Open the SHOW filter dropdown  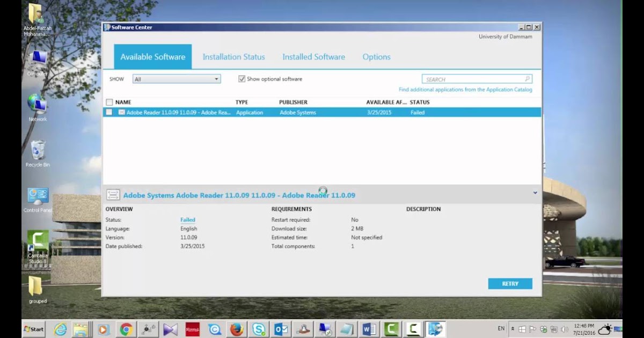(177, 79)
